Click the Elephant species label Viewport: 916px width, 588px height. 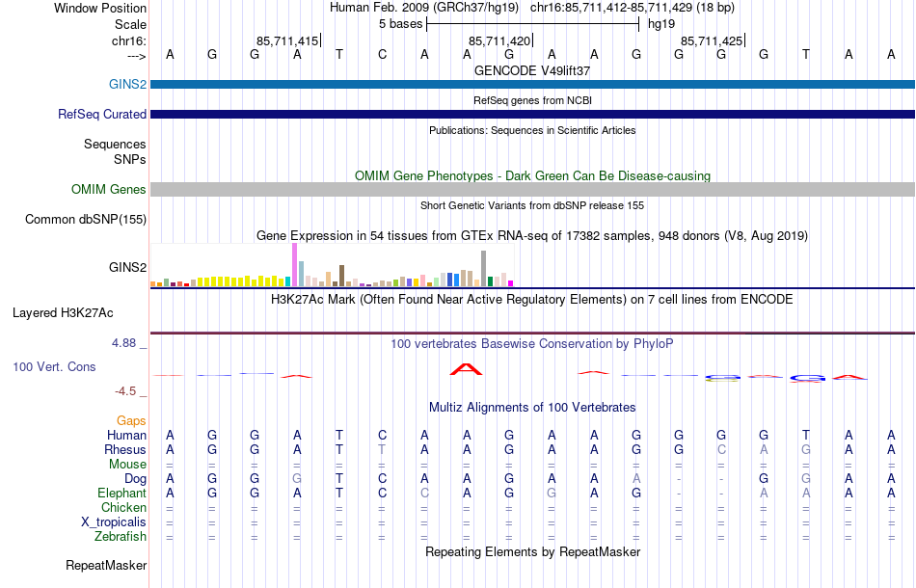point(121,493)
